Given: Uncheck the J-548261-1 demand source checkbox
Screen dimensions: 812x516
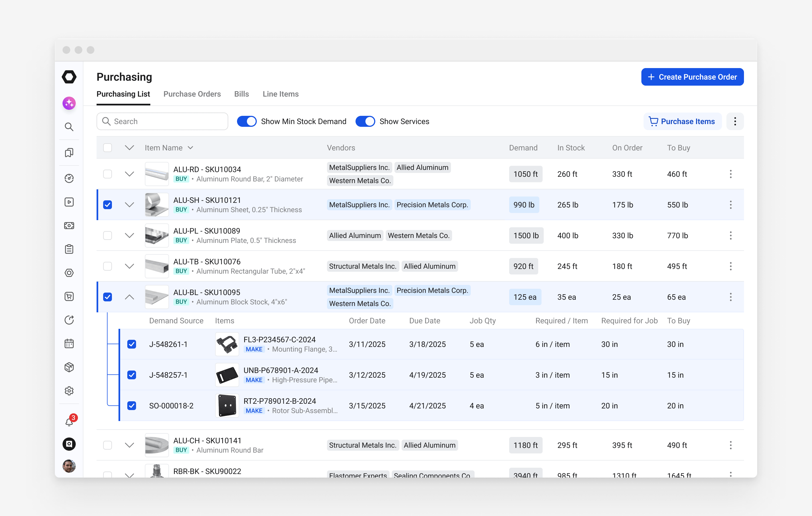Looking at the screenshot, I should point(132,344).
